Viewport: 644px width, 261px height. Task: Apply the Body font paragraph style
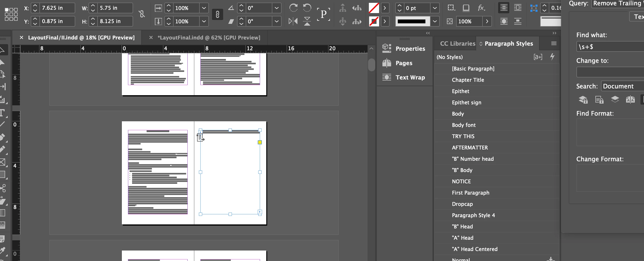click(x=497, y=125)
